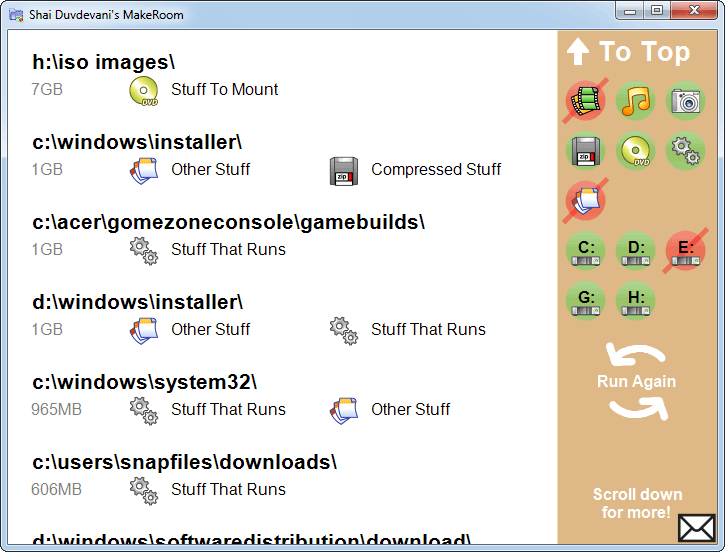The width and height of the screenshot is (725, 552).
Task: Minimize the MakeRoom window
Action: tap(630, 10)
